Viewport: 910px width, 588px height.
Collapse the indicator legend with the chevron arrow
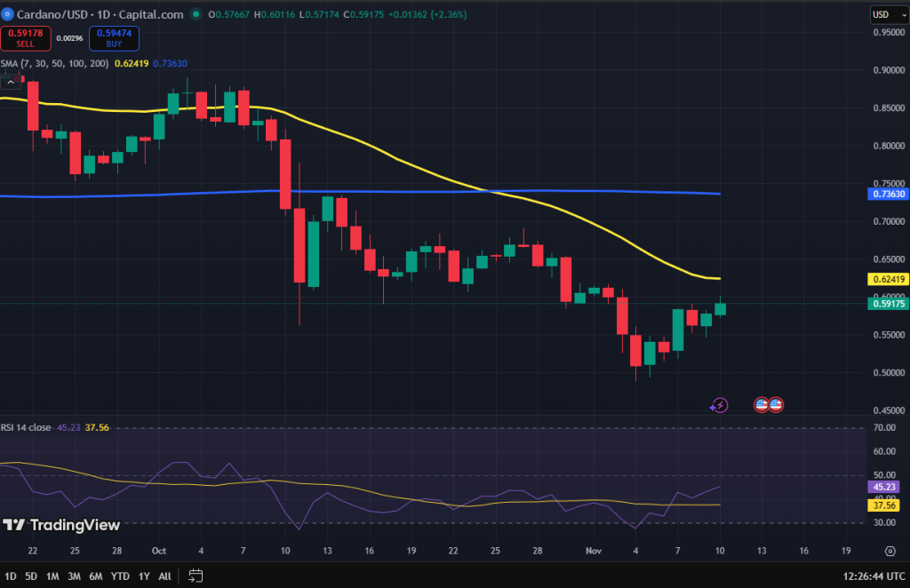point(12,82)
